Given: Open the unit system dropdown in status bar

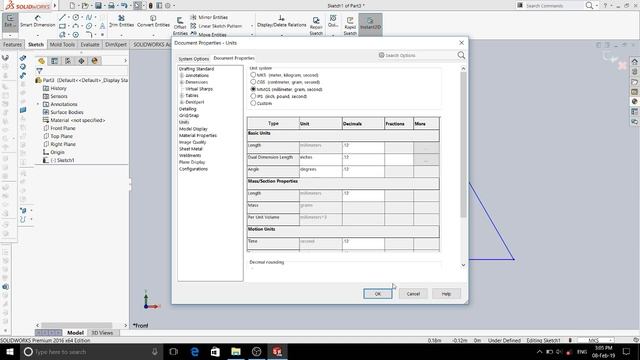Looking at the screenshot, I should [x=611, y=340].
